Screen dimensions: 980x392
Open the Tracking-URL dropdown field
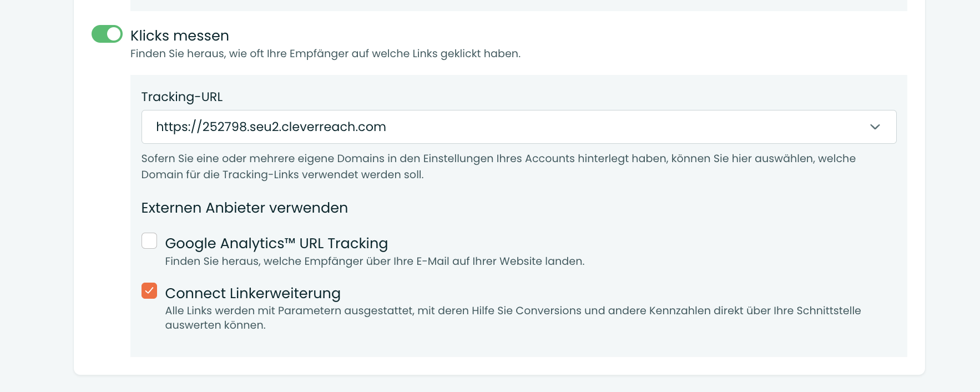[518, 127]
